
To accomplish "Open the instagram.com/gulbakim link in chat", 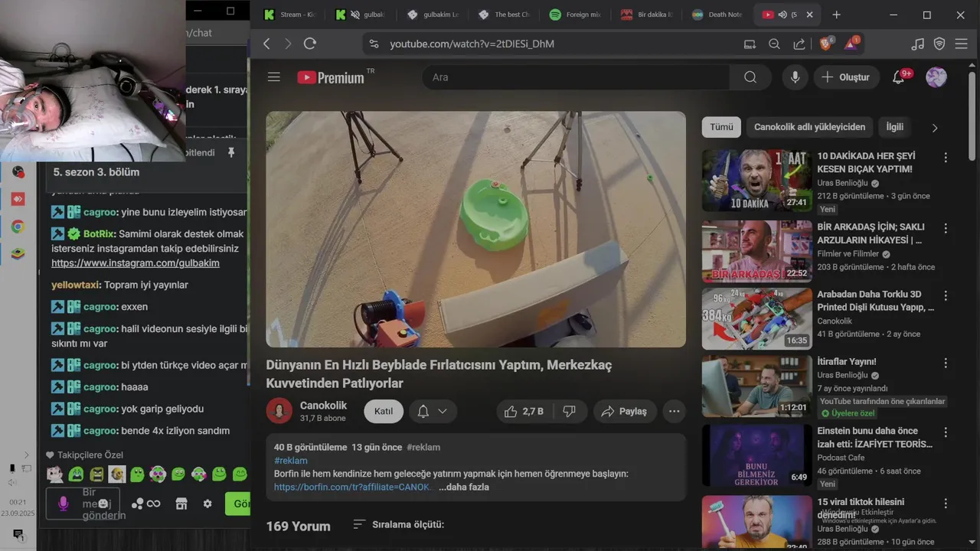I will tap(136, 263).
